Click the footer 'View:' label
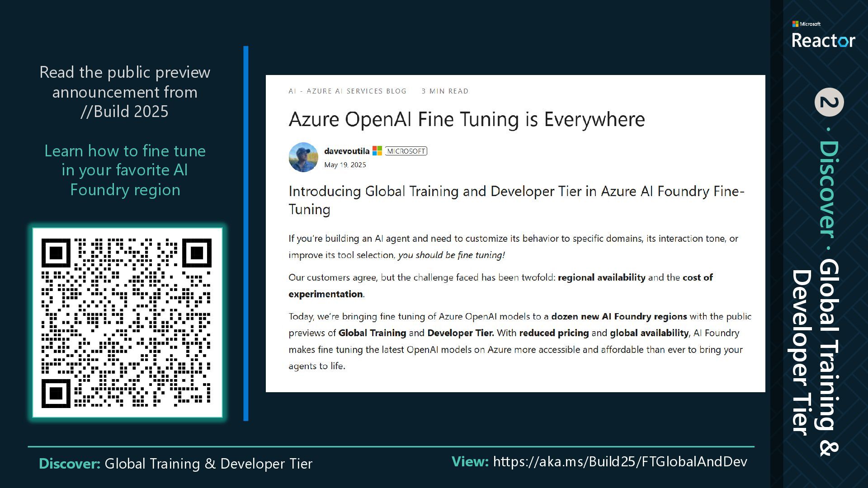 (x=470, y=461)
